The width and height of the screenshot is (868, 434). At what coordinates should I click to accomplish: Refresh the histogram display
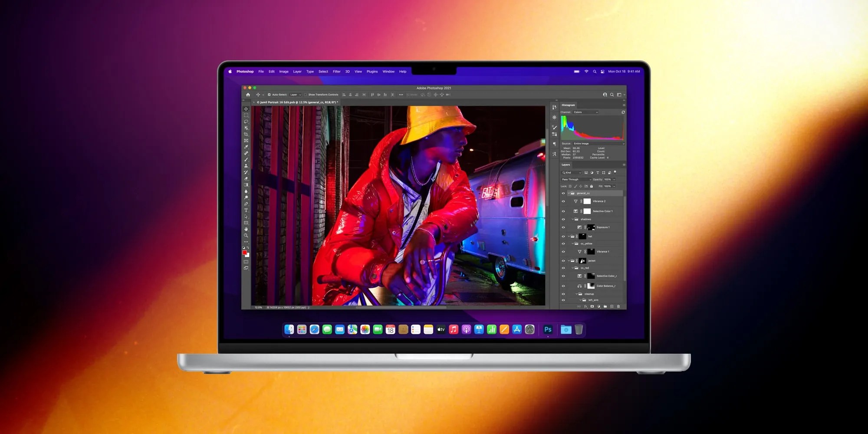tap(623, 112)
